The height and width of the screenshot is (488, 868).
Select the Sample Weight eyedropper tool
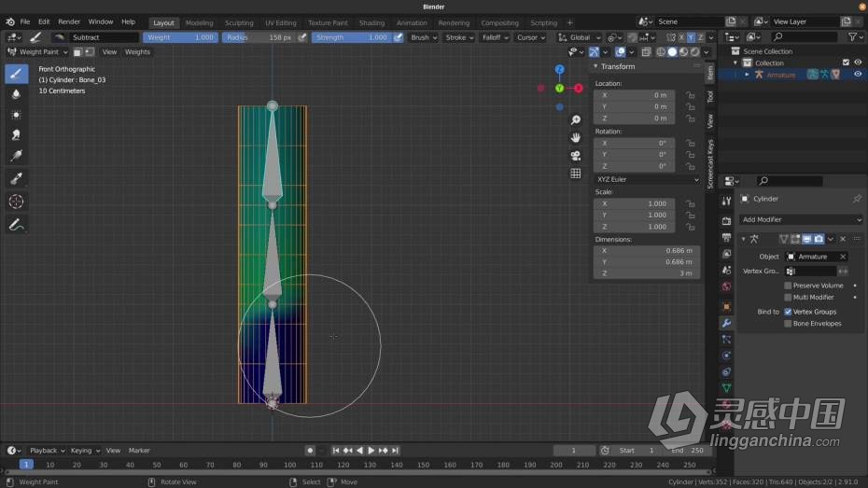click(16, 178)
